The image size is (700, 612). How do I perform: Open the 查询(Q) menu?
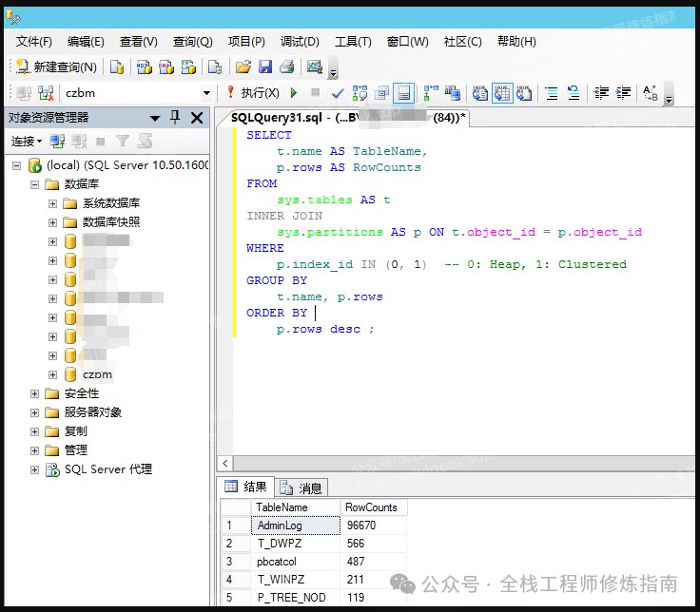192,42
